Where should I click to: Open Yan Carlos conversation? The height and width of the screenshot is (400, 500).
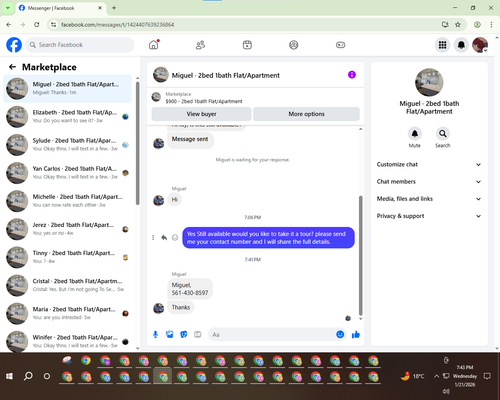67,173
